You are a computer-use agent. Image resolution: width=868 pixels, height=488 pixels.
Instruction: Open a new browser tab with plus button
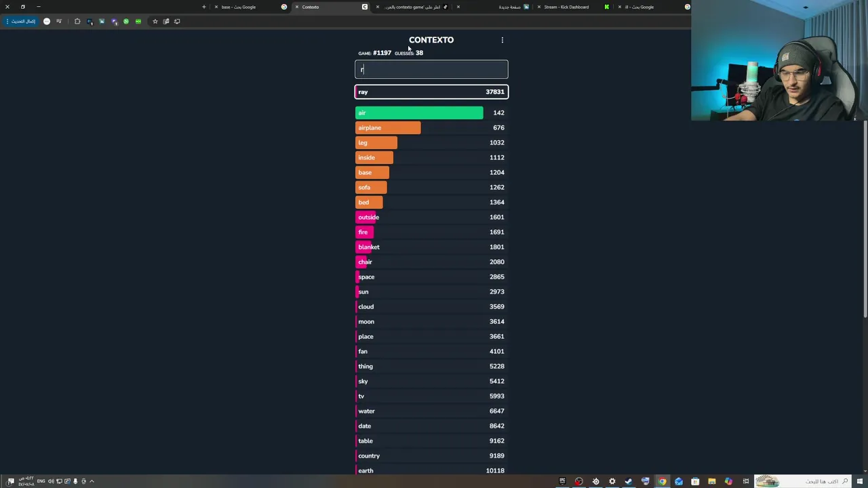[x=203, y=7]
